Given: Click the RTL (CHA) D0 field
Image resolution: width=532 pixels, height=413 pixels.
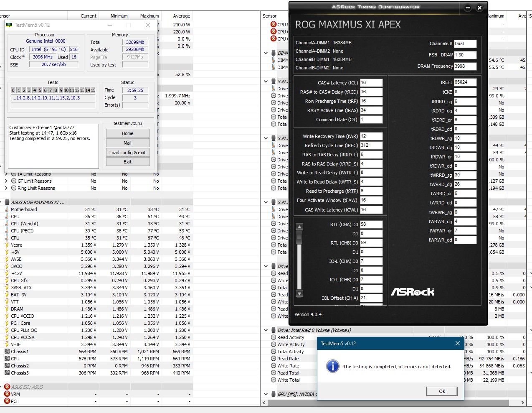Looking at the screenshot, I should click(x=371, y=224).
